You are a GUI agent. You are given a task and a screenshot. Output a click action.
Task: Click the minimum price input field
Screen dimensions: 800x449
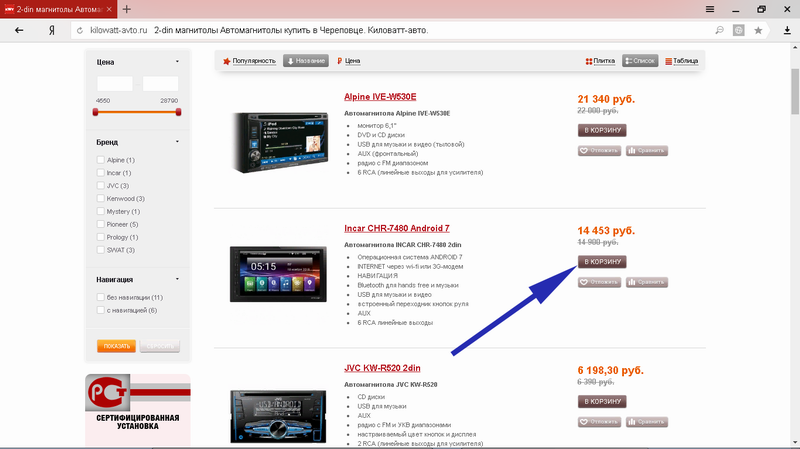(x=115, y=84)
